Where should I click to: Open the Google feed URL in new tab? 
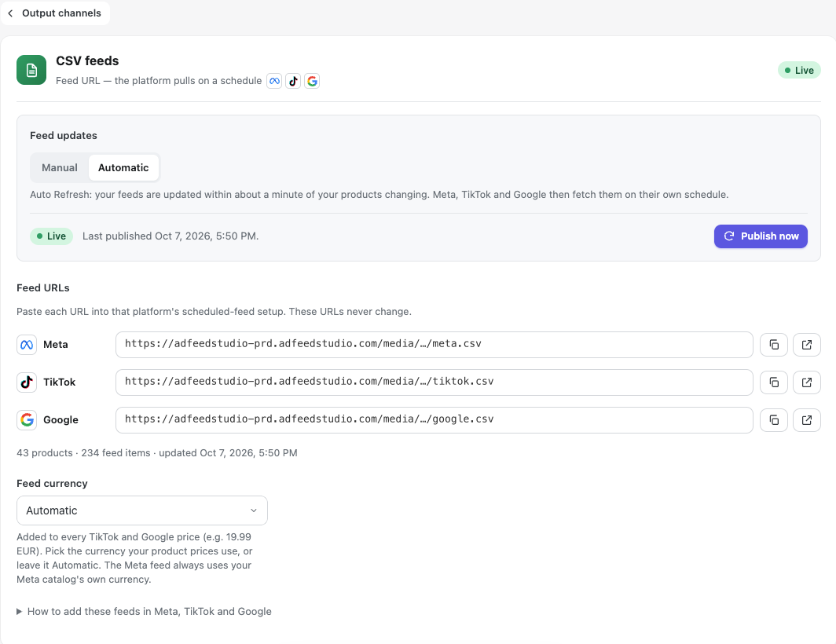(x=807, y=420)
